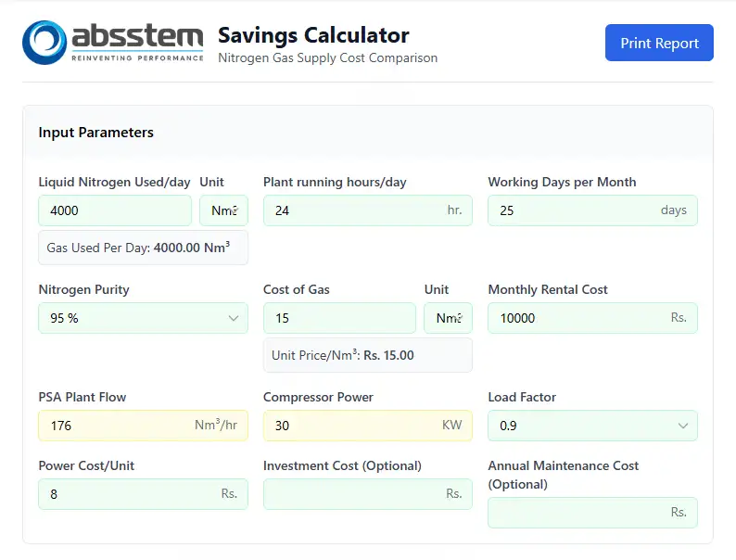Click the Liquid Nitrogen Used/day field
This screenshot has height=560, width=736.
coord(116,210)
